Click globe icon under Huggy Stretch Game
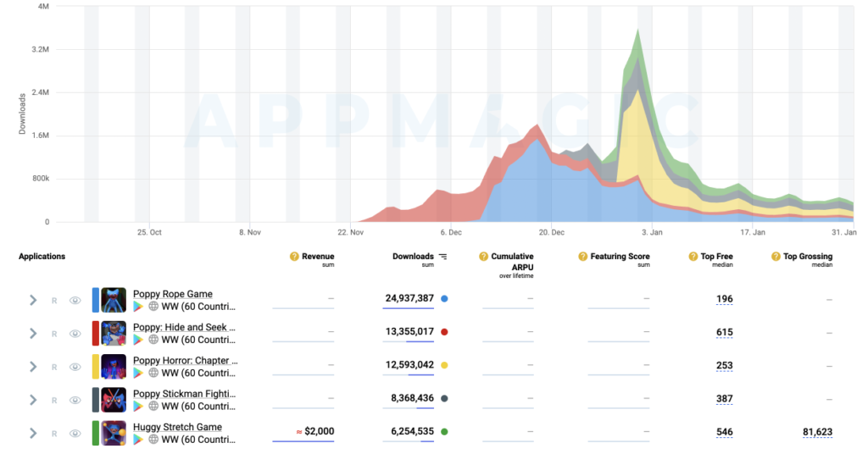The width and height of the screenshot is (868, 465). tap(153, 439)
